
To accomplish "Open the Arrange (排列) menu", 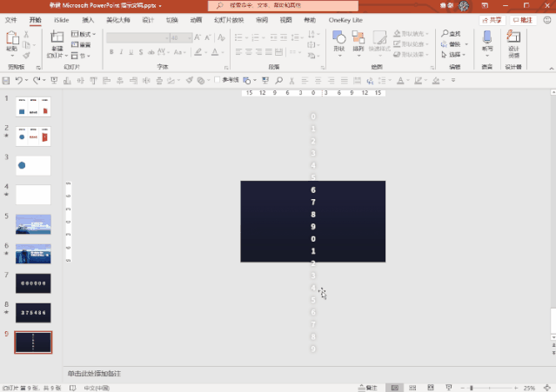I will [358, 44].
